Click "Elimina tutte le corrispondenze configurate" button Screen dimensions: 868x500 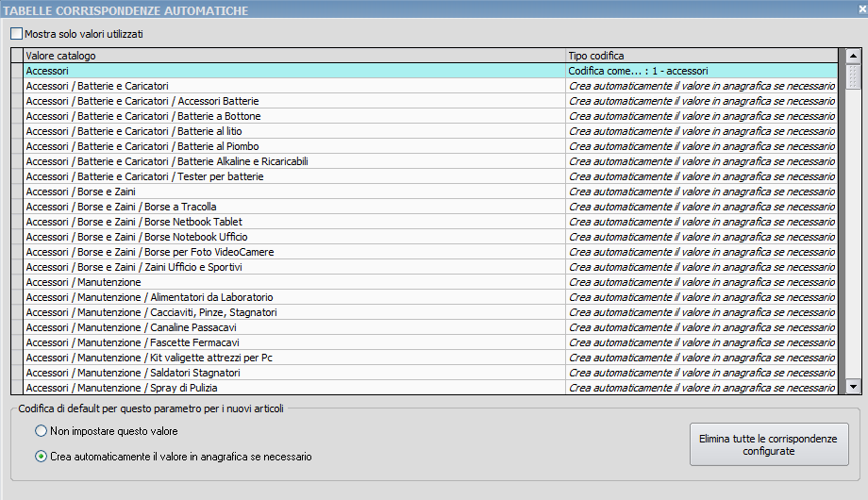(x=769, y=444)
